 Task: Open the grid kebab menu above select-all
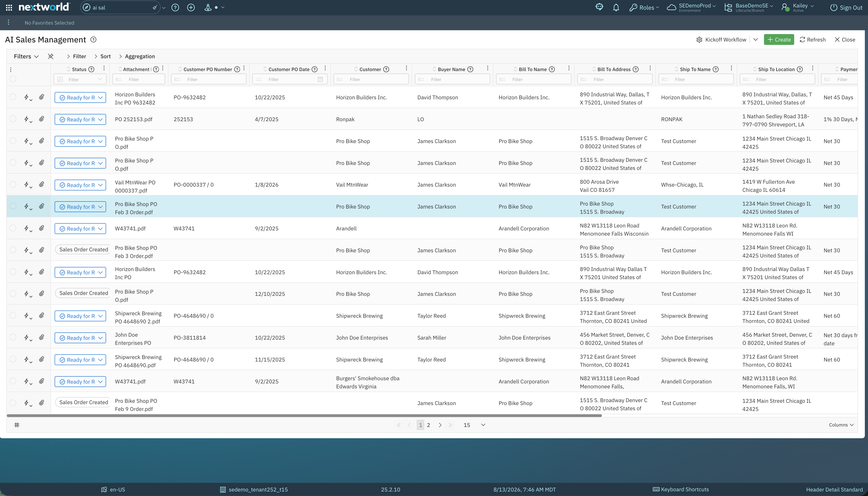click(x=11, y=70)
